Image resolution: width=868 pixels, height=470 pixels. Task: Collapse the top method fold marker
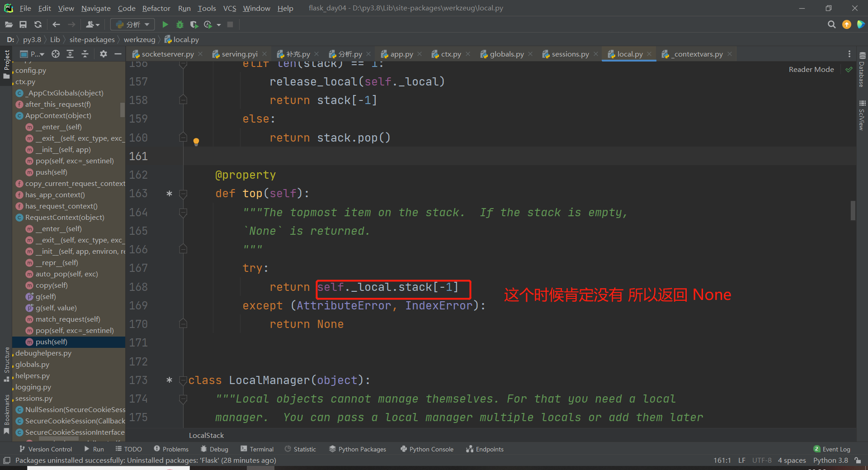pos(183,194)
